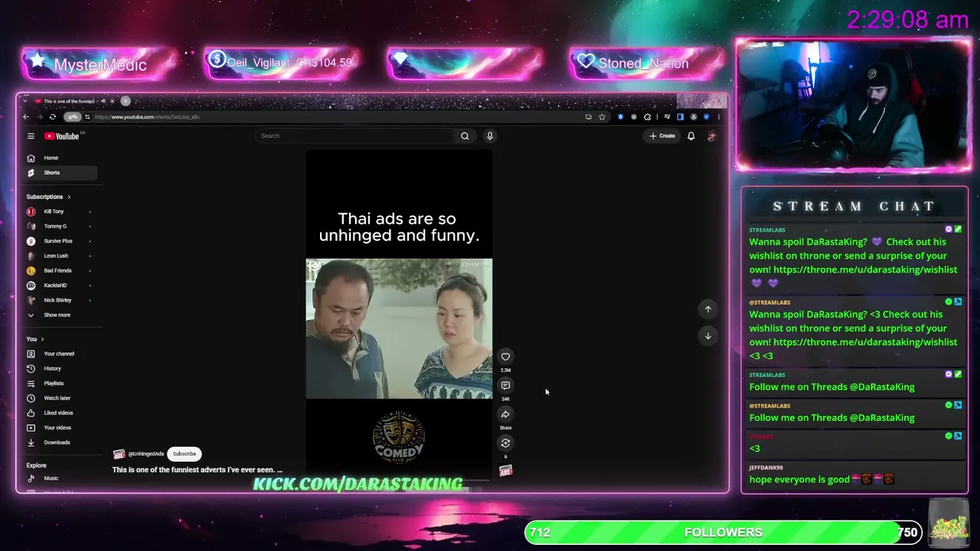
Task: Open Downloads in the sidebar
Action: [x=60, y=442]
